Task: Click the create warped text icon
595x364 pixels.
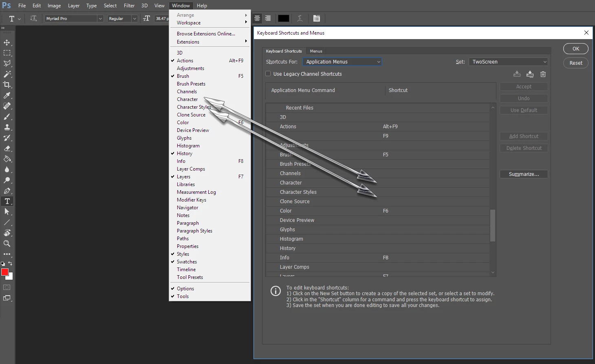Action: click(300, 18)
